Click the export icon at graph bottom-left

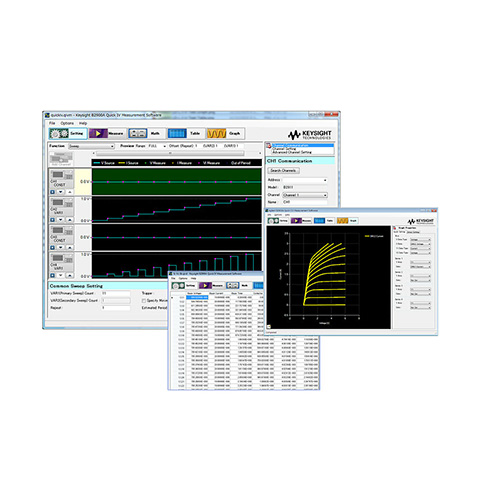(x=269, y=327)
